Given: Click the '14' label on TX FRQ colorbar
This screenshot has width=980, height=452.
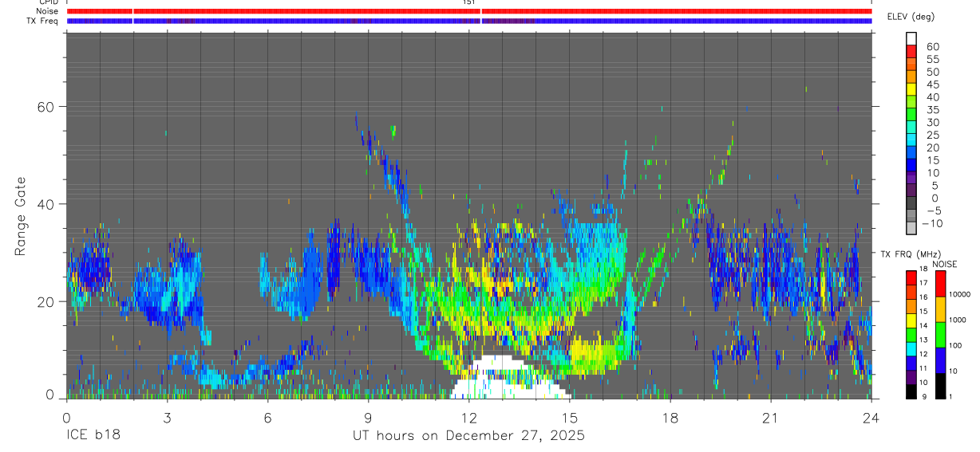Looking at the screenshot, I should tap(923, 326).
